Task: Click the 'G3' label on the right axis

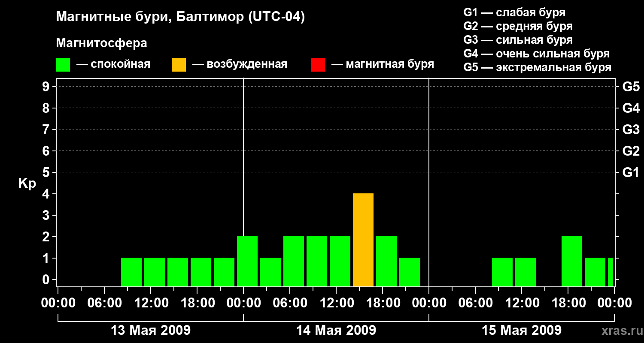Action: pos(631,129)
